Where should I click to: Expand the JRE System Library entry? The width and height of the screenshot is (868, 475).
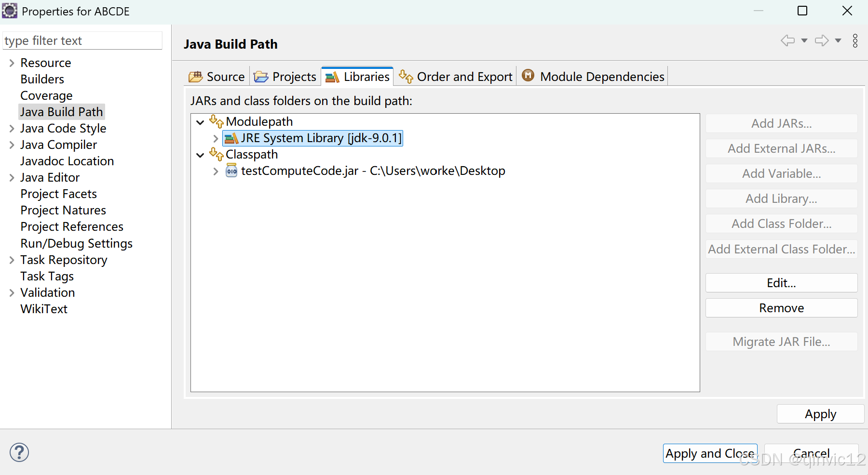click(216, 138)
